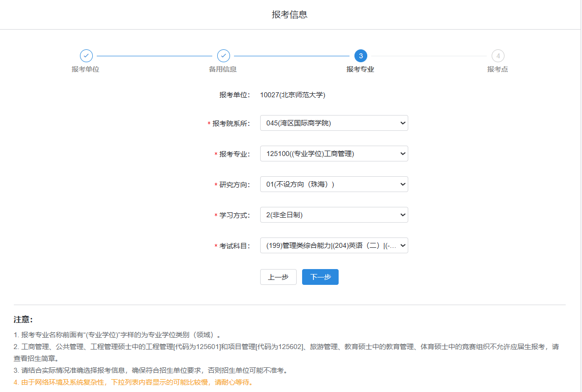The width and height of the screenshot is (582, 392).
Task: Click the 下一步 button
Action: tap(320, 277)
